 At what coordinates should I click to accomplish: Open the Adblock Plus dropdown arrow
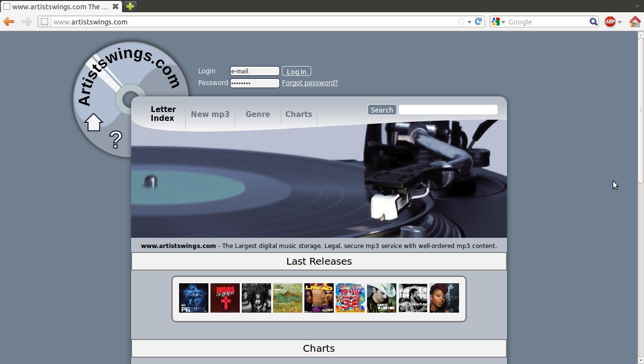620,22
